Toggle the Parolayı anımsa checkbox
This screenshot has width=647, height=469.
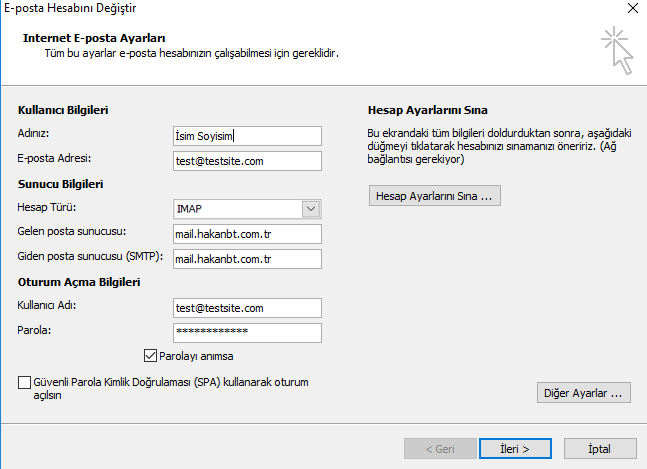tap(152, 355)
